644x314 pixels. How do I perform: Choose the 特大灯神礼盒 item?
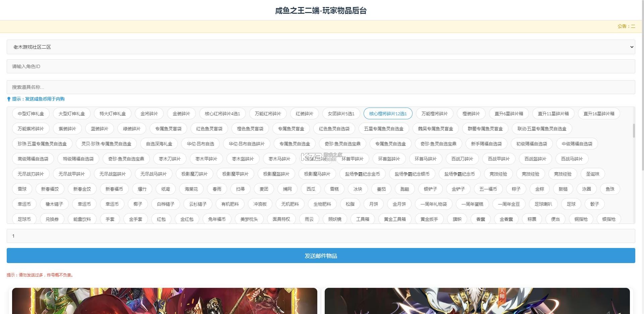(113, 114)
